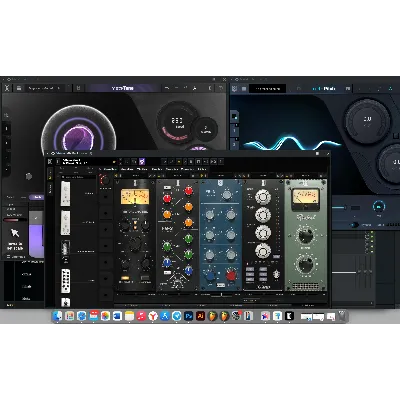Viewport: 400px width, 400px height.
Task: Click the small dial next to the 880 dial
Action: (205, 130)
